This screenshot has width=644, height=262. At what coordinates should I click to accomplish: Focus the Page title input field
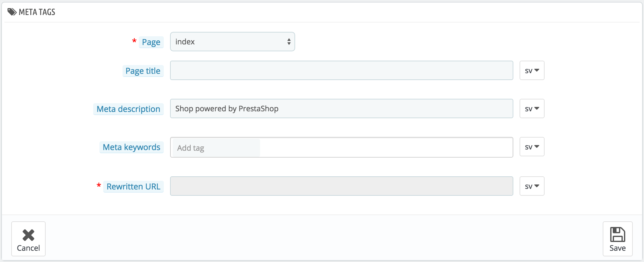click(341, 70)
